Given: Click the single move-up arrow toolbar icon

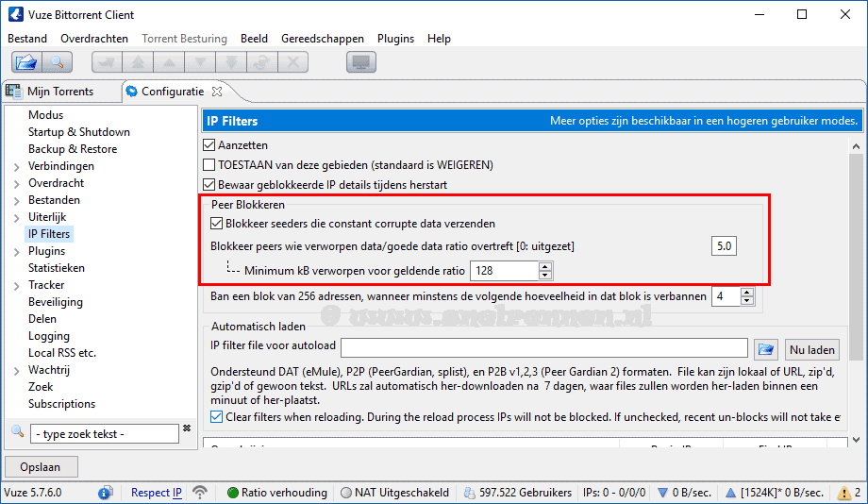Looking at the screenshot, I should 169,62.
